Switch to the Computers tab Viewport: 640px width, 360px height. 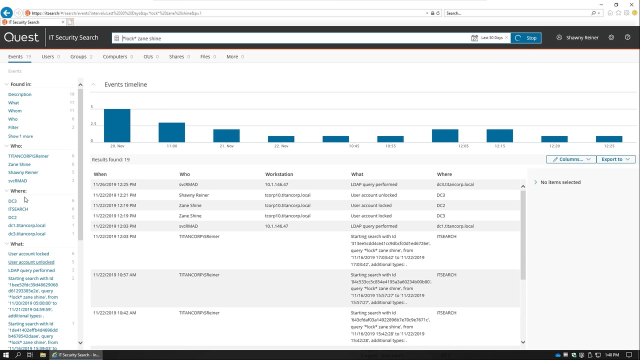[118, 57]
